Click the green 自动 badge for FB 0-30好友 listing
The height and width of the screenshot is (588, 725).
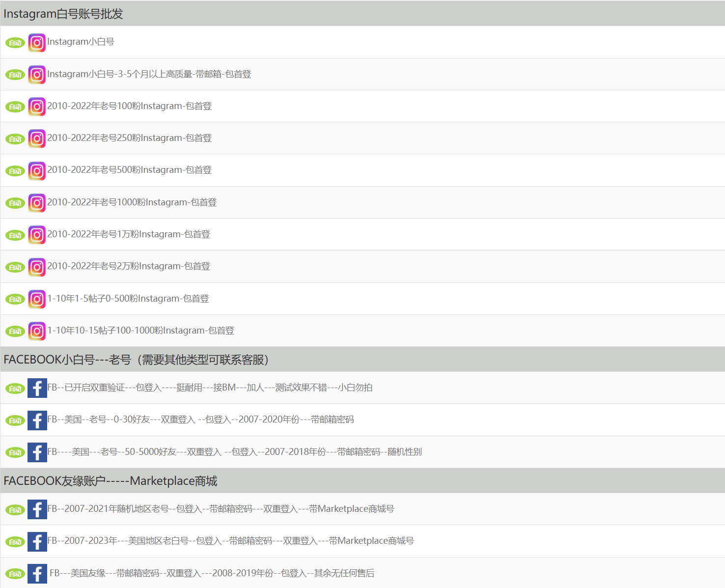[15, 420]
